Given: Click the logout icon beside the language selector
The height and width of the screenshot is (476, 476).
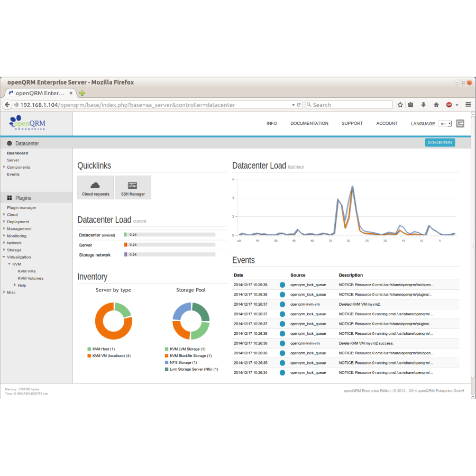Looking at the screenshot, I should point(460,124).
